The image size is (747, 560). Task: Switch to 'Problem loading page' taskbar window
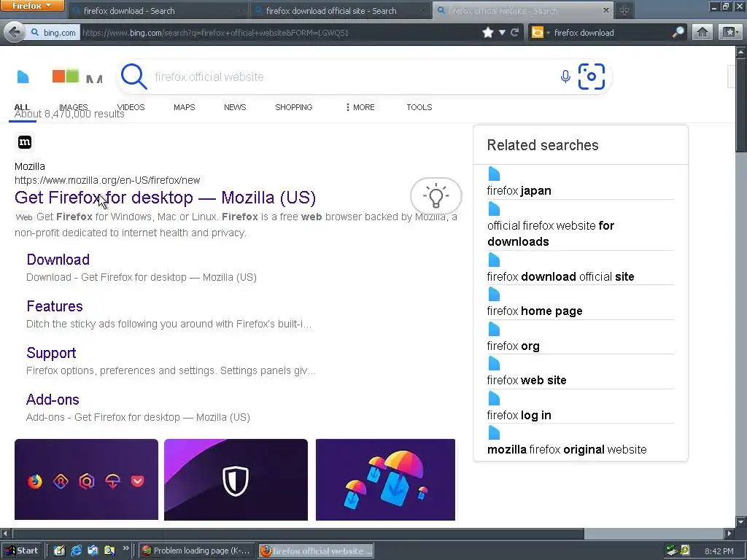coord(196,551)
